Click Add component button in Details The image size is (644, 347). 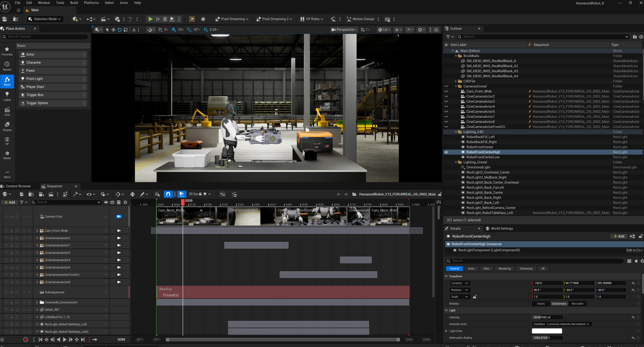point(619,236)
